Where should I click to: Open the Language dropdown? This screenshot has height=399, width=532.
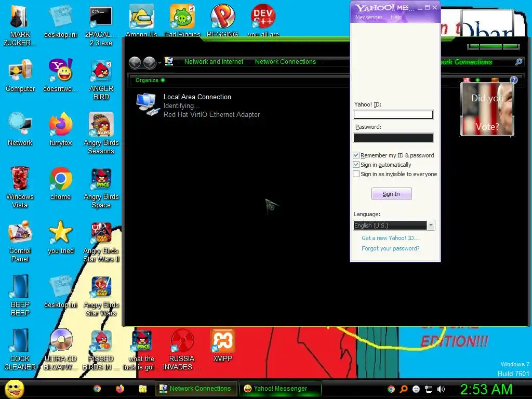point(394,225)
